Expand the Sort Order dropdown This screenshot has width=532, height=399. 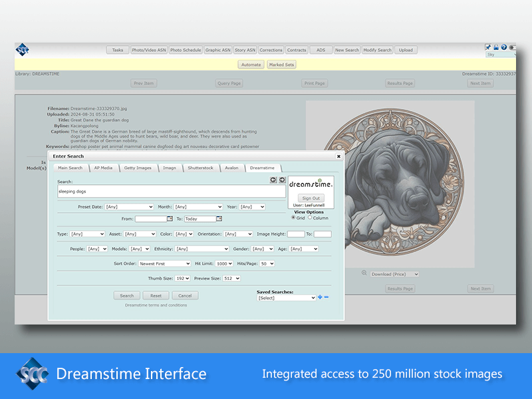tap(164, 263)
